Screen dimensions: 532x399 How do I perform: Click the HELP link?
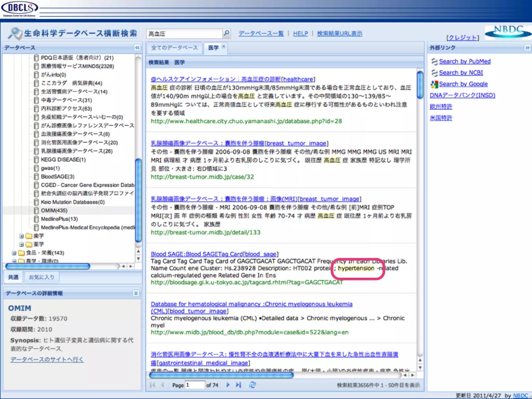(300, 34)
